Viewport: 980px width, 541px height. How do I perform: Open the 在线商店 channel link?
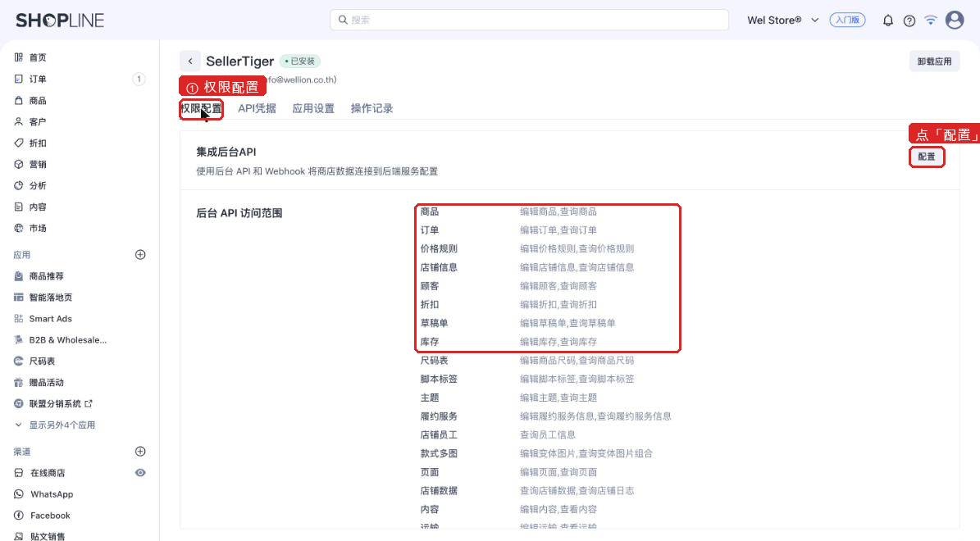click(x=48, y=473)
